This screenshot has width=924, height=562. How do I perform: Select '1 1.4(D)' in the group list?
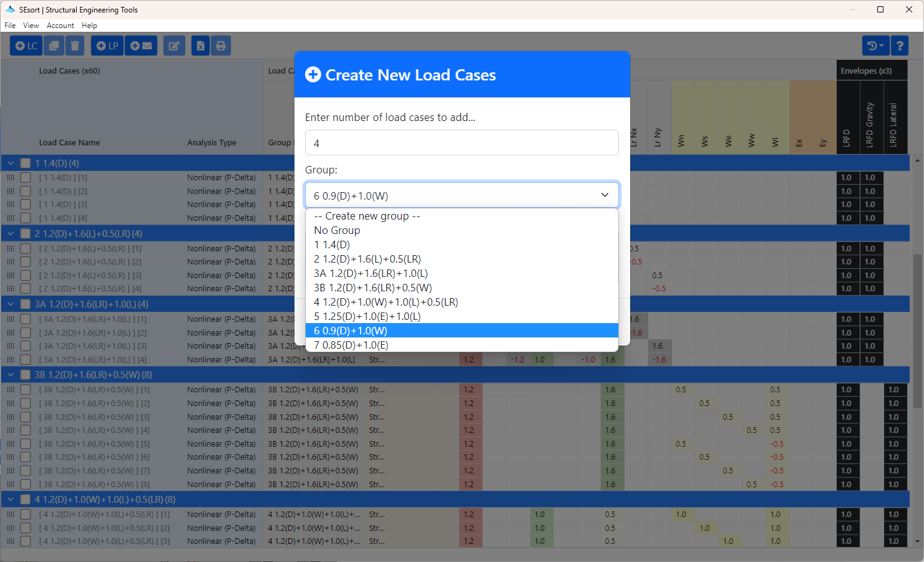462,245
